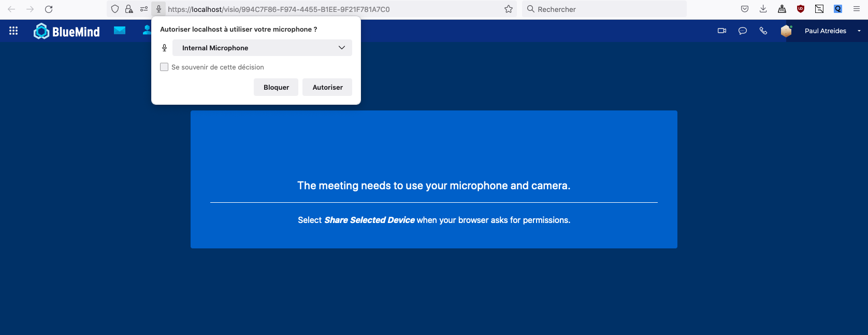868x335 pixels.
Task: Click the phone call icon
Action: point(763,31)
